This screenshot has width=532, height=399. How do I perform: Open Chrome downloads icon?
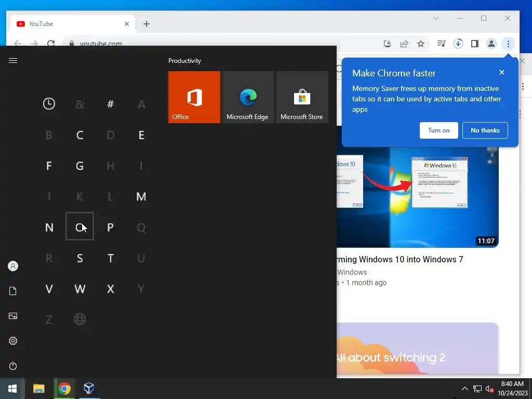(458, 44)
